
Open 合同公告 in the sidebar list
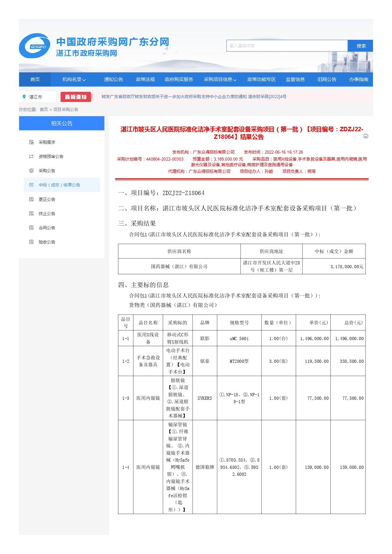(x=47, y=228)
